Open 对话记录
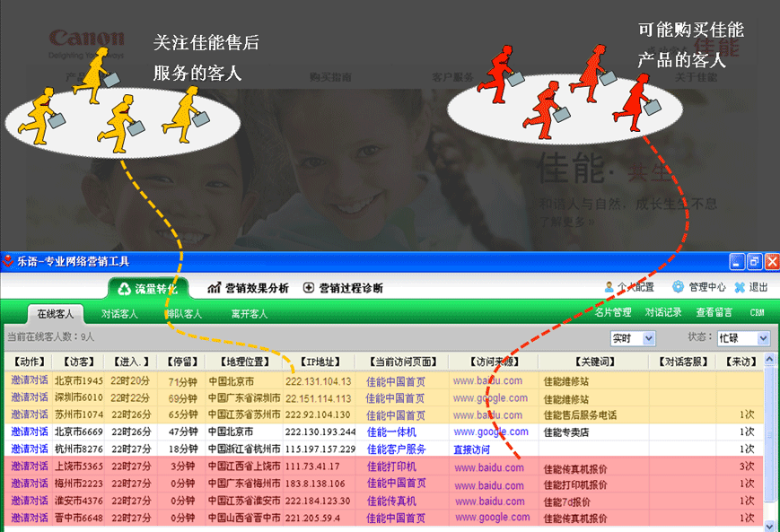This screenshot has width=780, height=532. pyautogui.click(x=663, y=312)
